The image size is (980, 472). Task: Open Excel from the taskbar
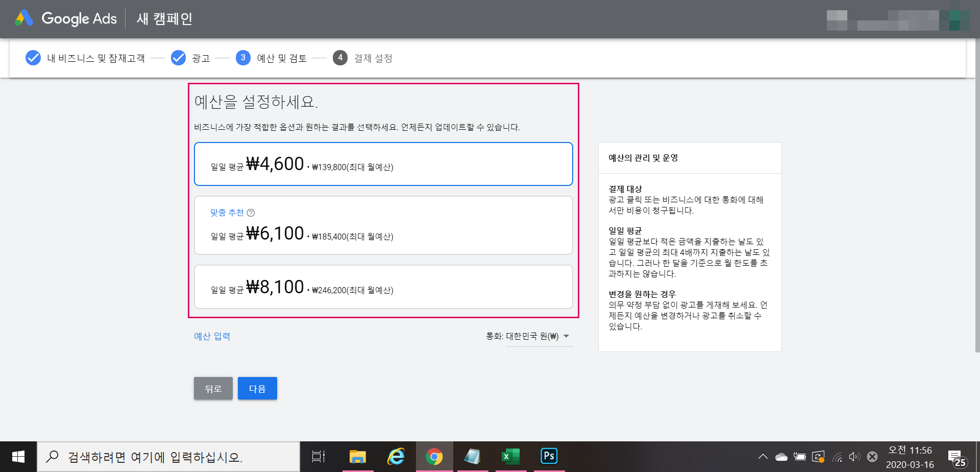[x=511, y=457]
